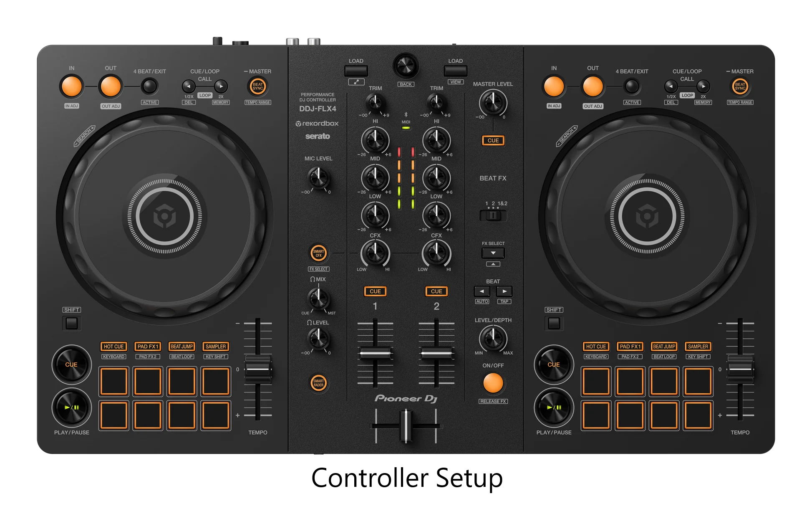This screenshot has height=524, width=812.
Task: Enable BEAT SYNC on the left deck
Action: pyautogui.click(x=258, y=86)
